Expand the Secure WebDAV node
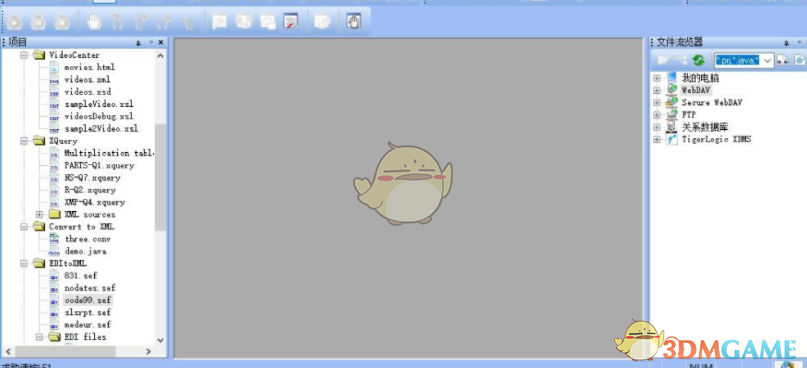This screenshot has width=807, height=368. 657,102
